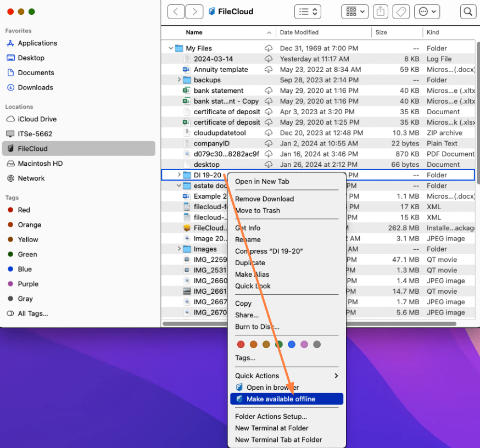Open the Share toolbar icon

pyautogui.click(x=379, y=12)
